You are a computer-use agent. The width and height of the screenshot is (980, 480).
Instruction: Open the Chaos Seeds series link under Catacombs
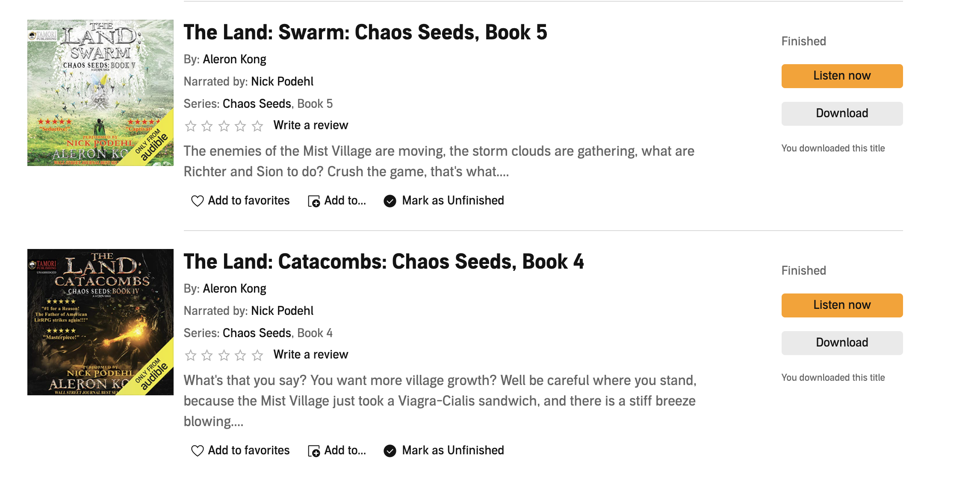pos(257,333)
